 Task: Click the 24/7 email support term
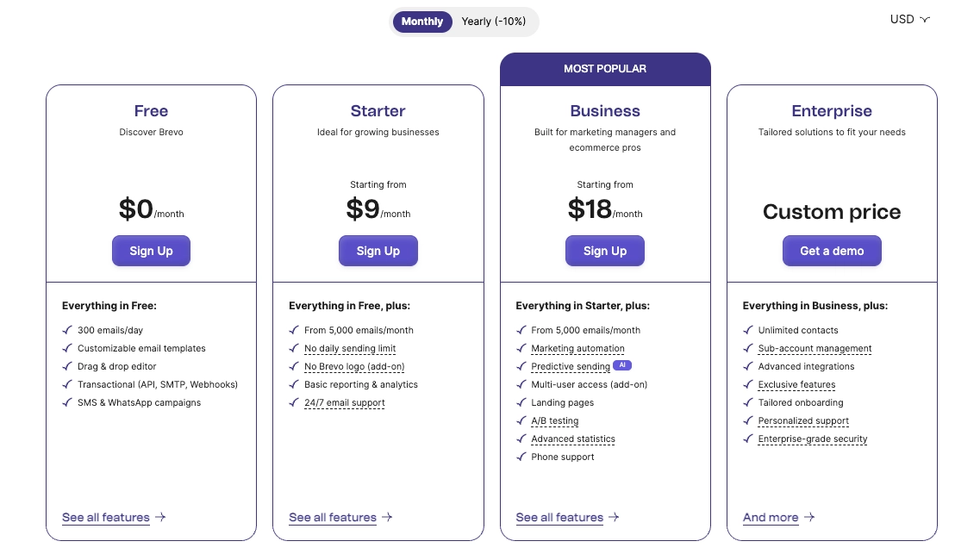click(x=344, y=403)
